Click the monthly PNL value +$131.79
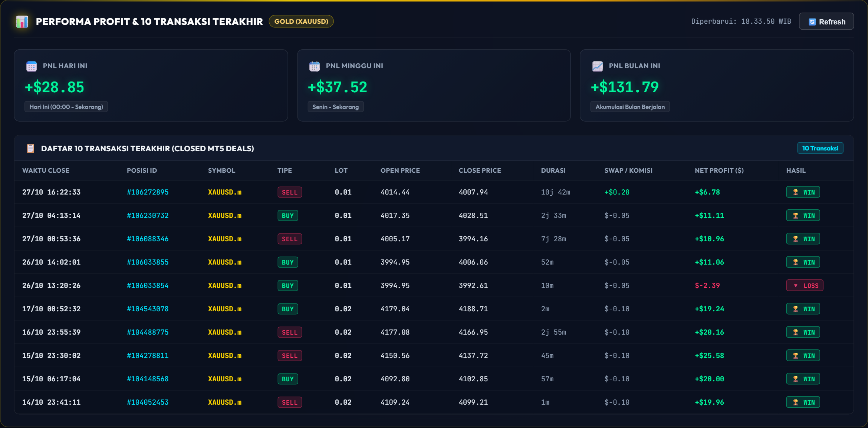Screen dimensions: 868x428 [x=625, y=87]
